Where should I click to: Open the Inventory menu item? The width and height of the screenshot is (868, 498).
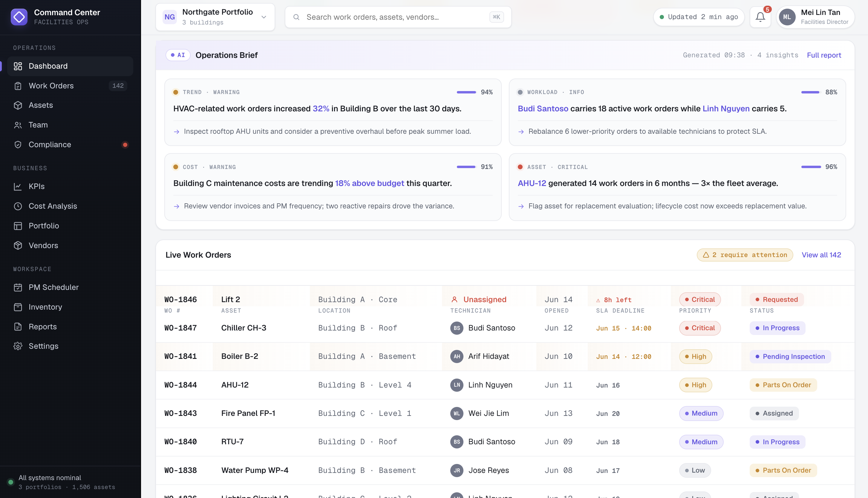[70, 307]
